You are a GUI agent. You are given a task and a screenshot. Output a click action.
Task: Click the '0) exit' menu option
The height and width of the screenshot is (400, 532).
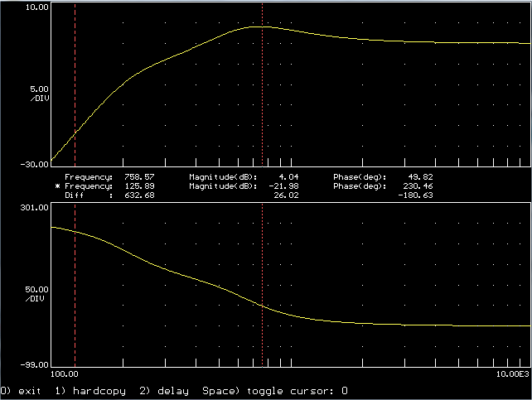(x=21, y=391)
